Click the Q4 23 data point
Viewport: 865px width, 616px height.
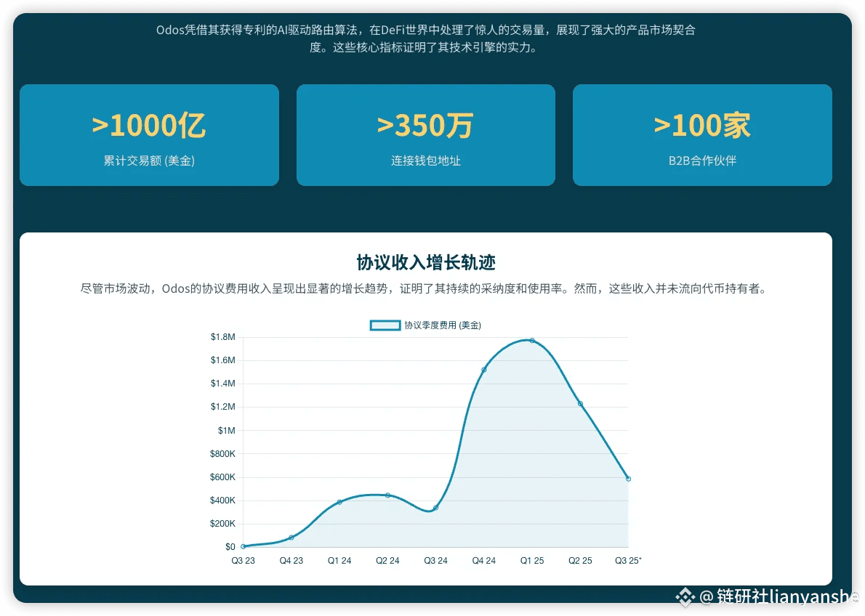click(x=291, y=537)
